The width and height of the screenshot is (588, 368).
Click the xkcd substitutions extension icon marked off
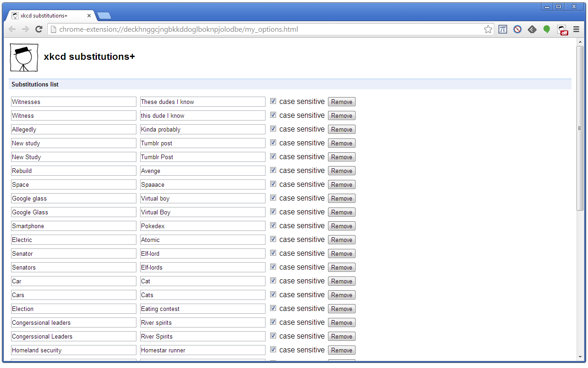(562, 30)
